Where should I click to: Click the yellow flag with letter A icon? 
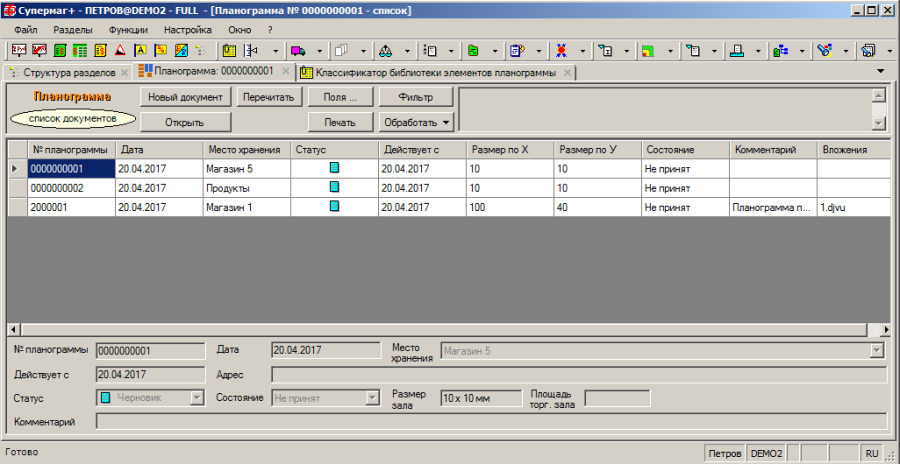[140, 51]
